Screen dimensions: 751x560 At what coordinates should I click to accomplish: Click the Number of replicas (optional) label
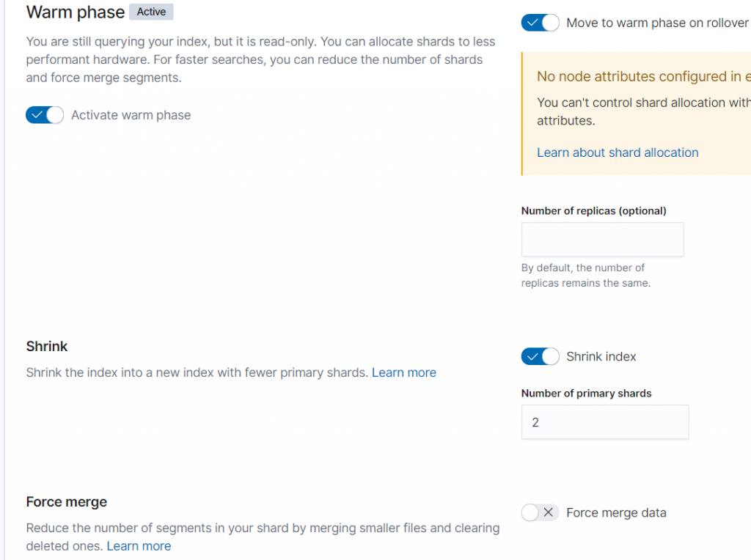tap(593, 211)
